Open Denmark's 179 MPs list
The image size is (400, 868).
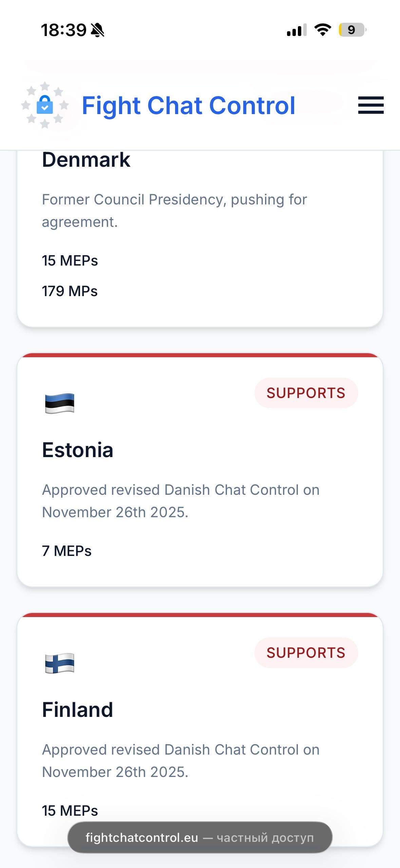click(70, 291)
